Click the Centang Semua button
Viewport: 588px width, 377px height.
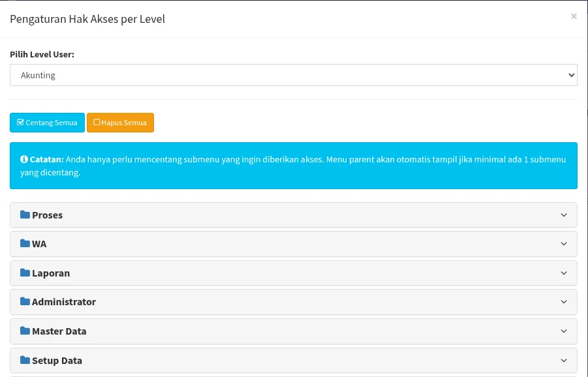coord(47,123)
